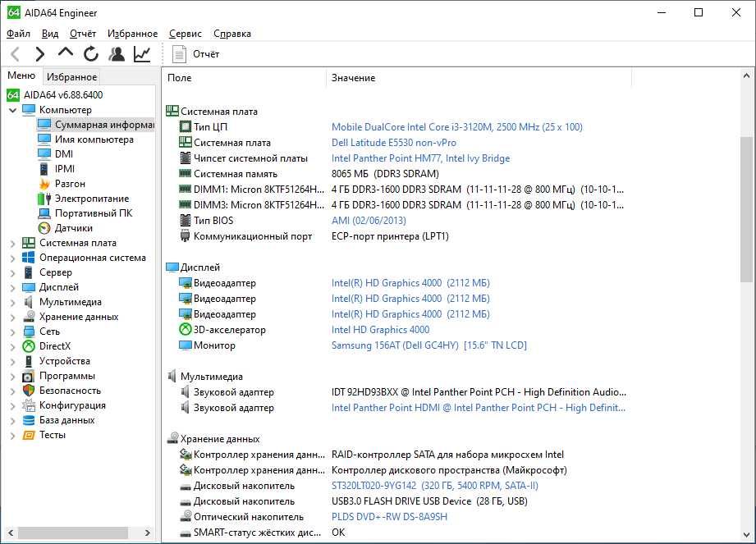The image size is (756, 544).
Task: Open the AMI (02/06/2013) BIOS link
Action: pyautogui.click(x=369, y=220)
